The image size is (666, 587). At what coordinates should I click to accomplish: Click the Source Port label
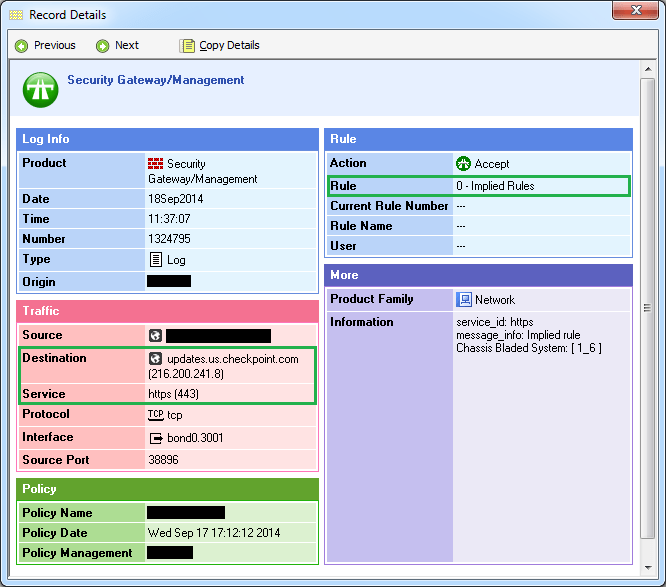56,460
